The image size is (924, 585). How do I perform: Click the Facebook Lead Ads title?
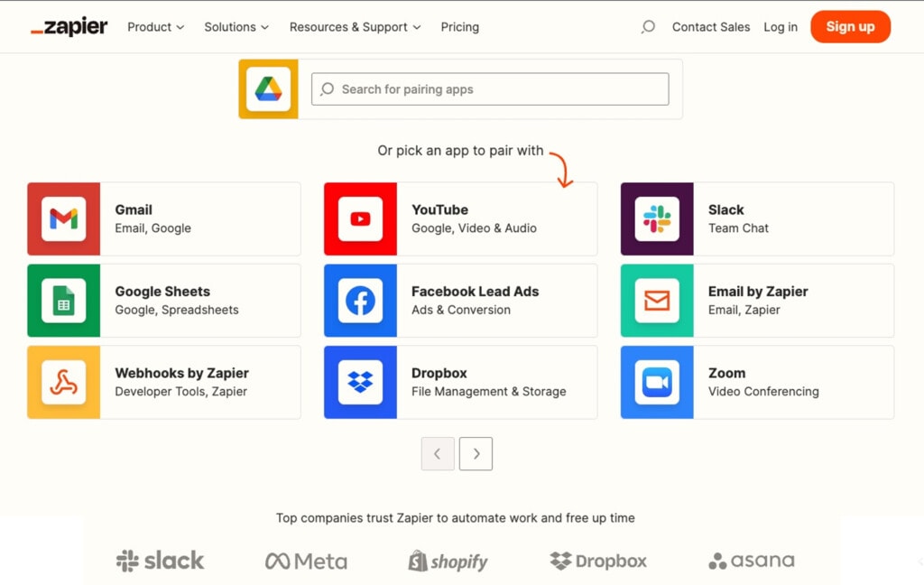pos(475,292)
